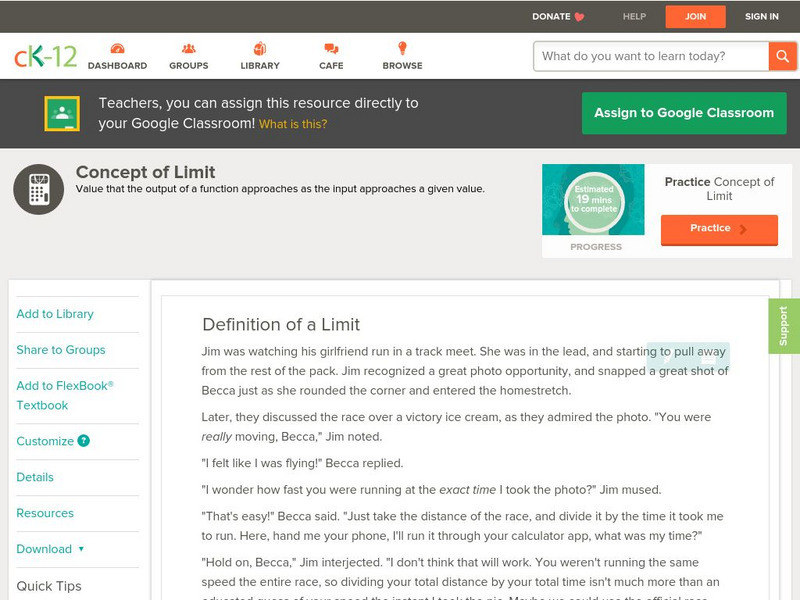Click the 'Quick Tips' sidebar heading

tap(49, 586)
